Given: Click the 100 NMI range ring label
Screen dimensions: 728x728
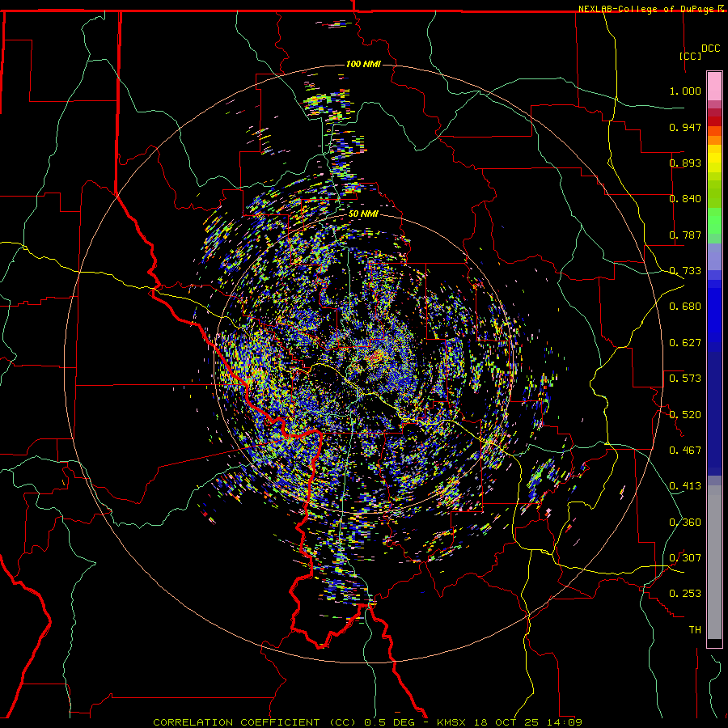Looking at the screenshot, I should coord(363,64).
